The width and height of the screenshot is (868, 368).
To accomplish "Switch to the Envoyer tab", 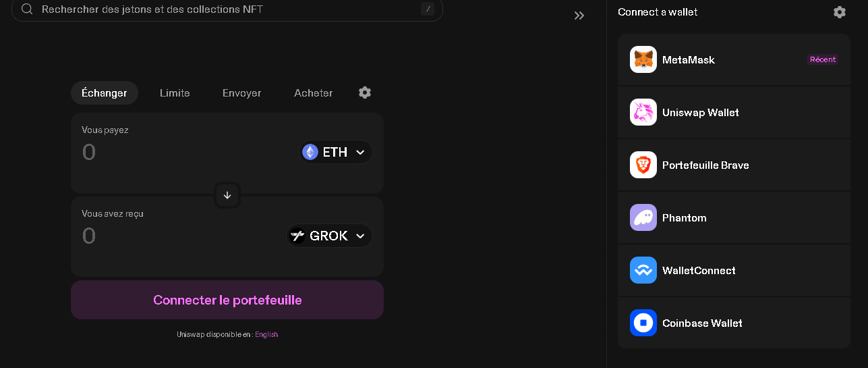I will point(241,93).
